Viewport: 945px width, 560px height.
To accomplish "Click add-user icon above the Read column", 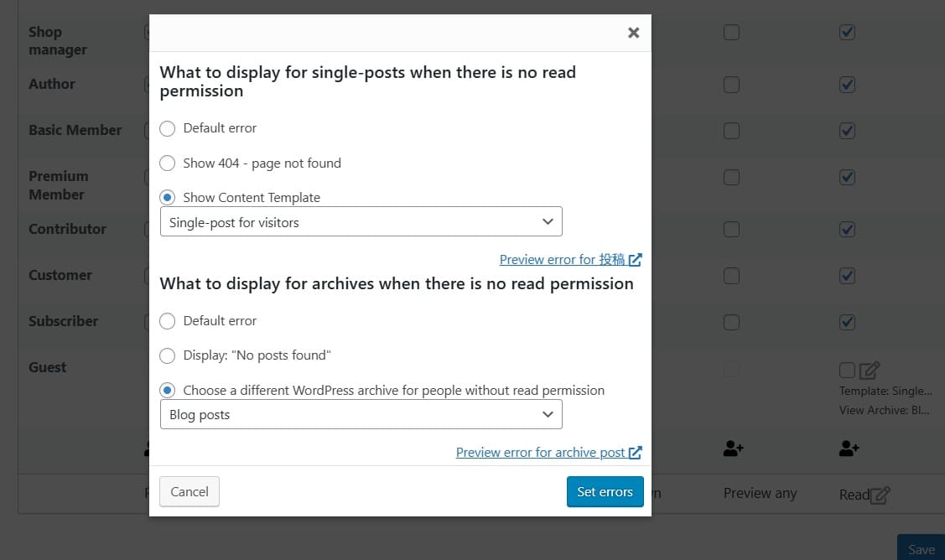I will [x=849, y=449].
